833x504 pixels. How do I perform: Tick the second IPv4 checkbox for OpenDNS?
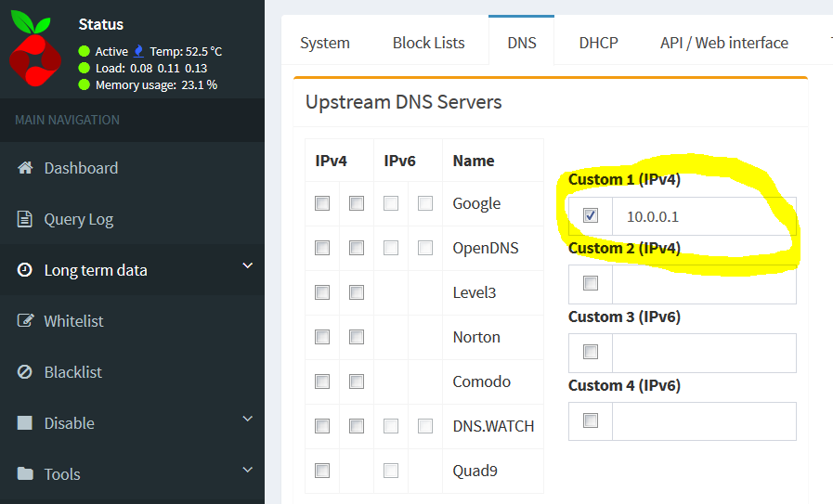[357, 248]
